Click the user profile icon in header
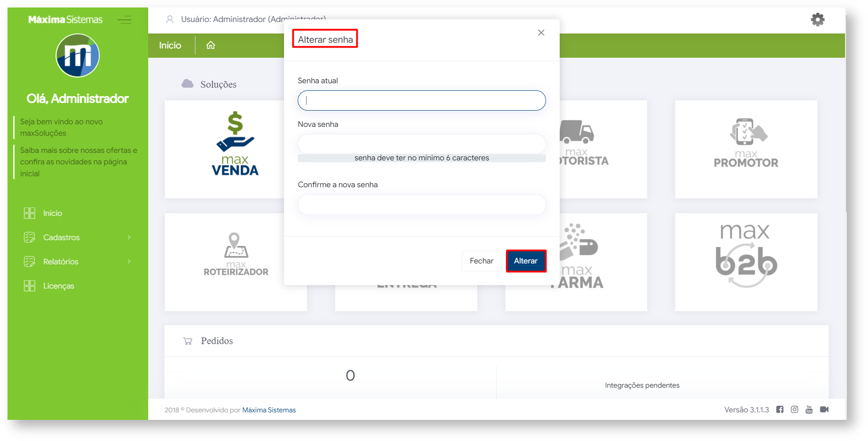Viewport: 868px width, 441px height. coord(170,19)
